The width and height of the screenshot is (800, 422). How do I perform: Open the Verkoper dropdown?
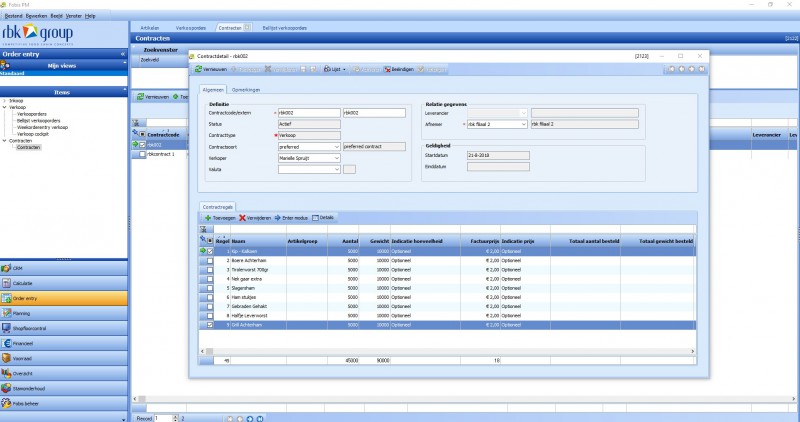(x=337, y=158)
